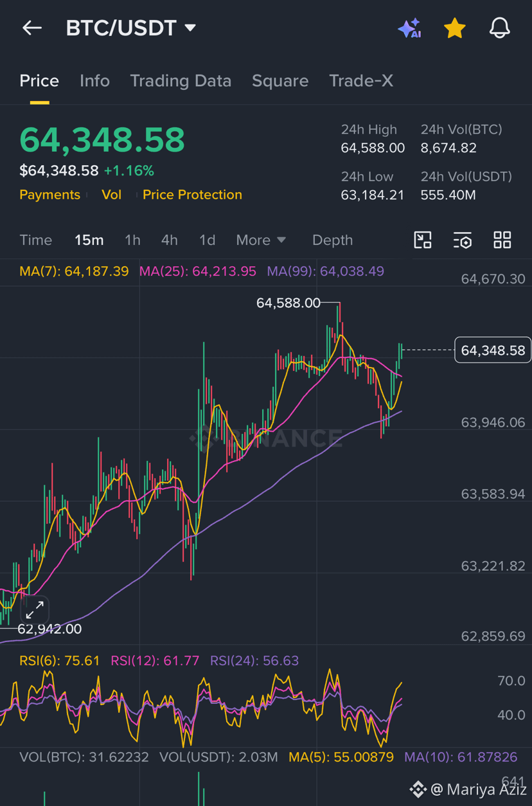The width and height of the screenshot is (532, 806).
Task: Select the 15m chart interval
Action: (x=89, y=240)
